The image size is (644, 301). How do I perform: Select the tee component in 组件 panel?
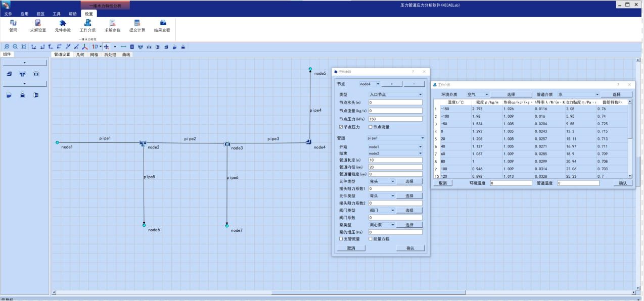coord(23,74)
